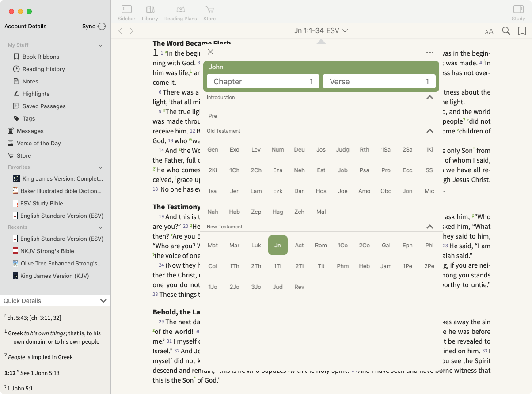Select Mat in New Testament books
Screen dimensions: 532x394
(213, 245)
